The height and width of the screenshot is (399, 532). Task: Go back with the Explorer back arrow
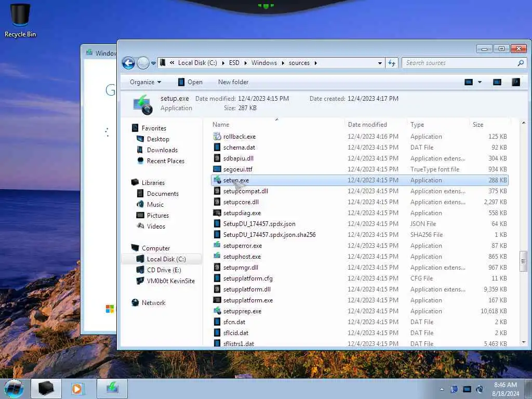tap(129, 63)
